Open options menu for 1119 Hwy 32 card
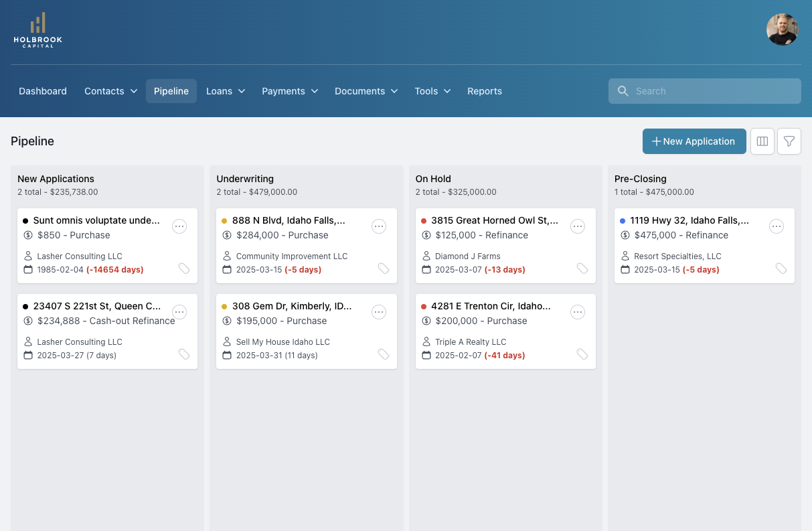812x531 pixels. [x=777, y=226]
